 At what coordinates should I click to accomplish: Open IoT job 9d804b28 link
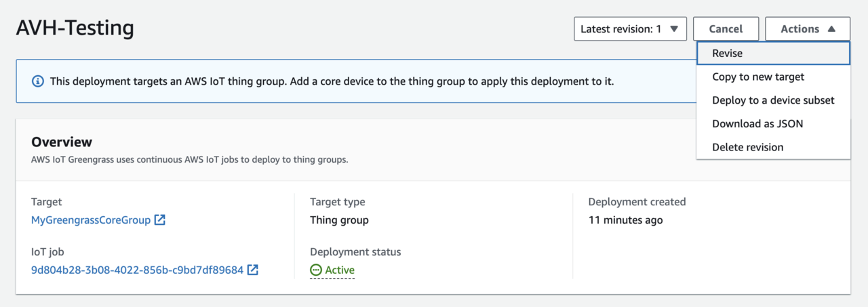pyautogui.click(x=137, y=270)
